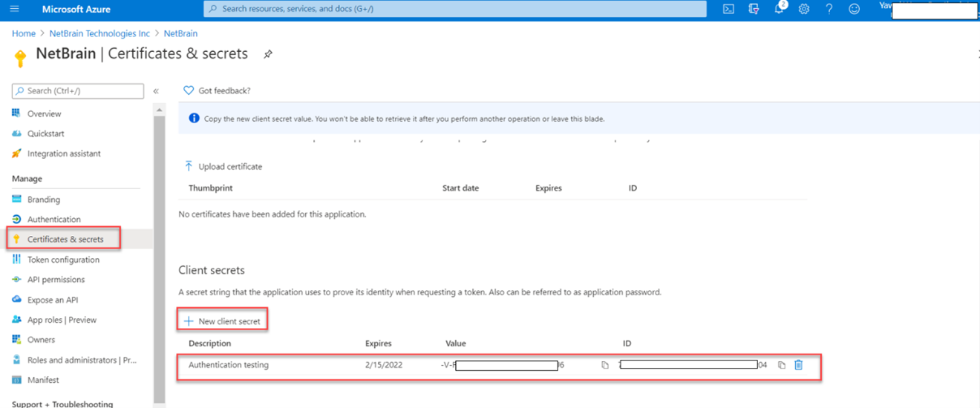Open the Cloud Shell icon in top bar
Viewport: 980px width, 408px height.
pos(728,9)
